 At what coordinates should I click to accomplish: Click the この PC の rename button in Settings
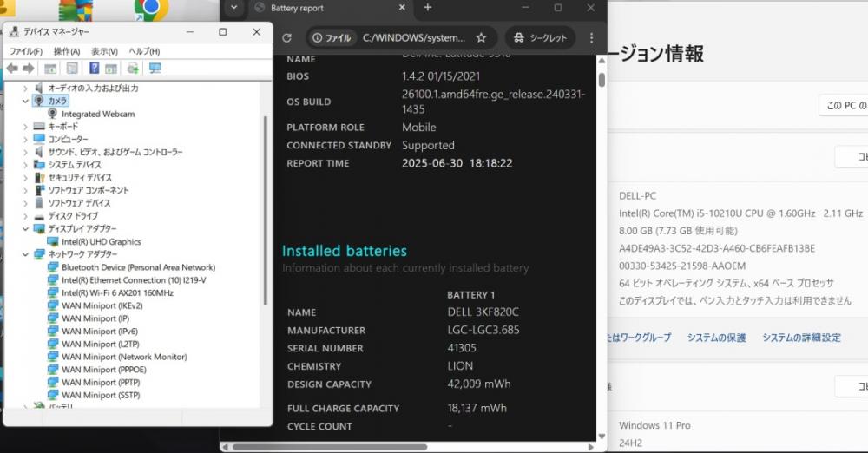click(844, 105)
